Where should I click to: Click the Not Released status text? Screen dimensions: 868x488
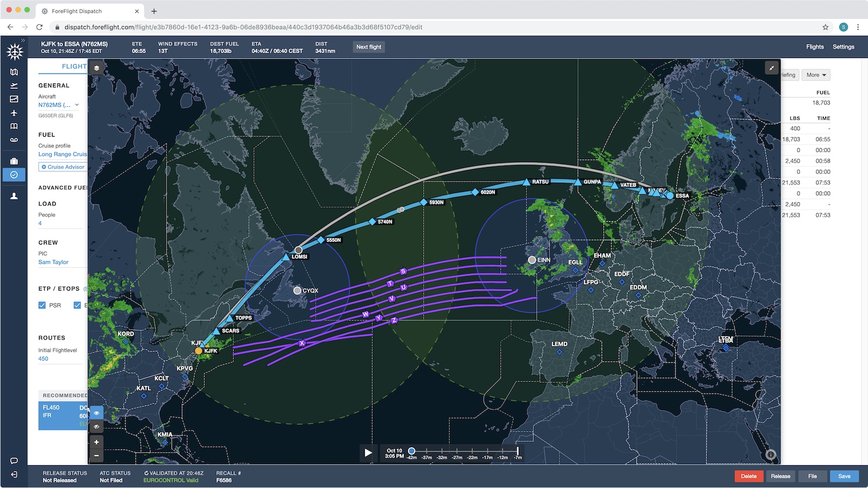[x=60, y=480]
